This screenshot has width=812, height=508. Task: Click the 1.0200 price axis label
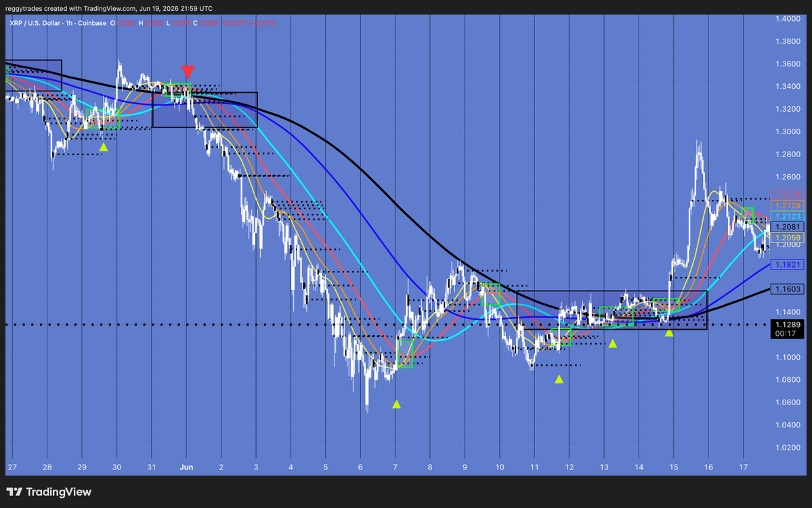coord(788,448)
